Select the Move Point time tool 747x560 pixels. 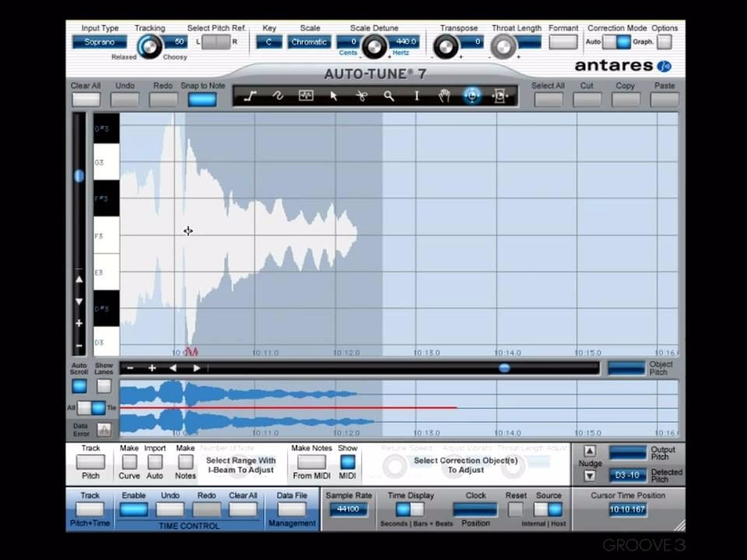coord(472,96)
